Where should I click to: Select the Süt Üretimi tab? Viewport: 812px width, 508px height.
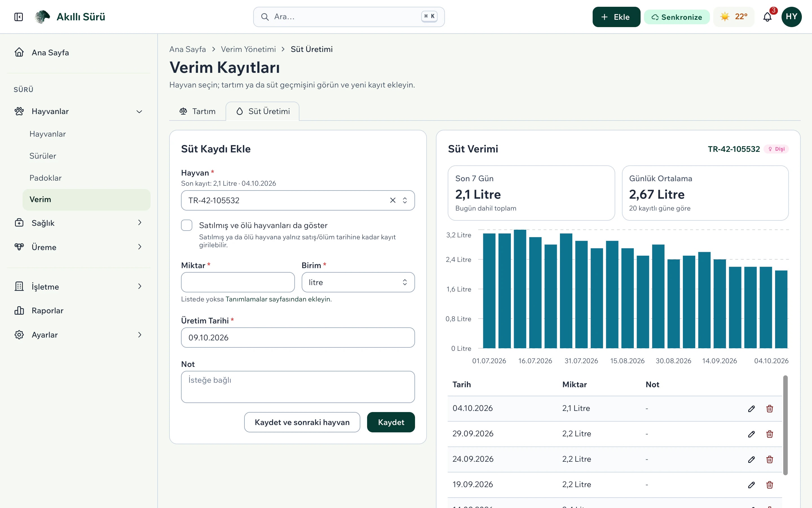click(x=263, y=111)
